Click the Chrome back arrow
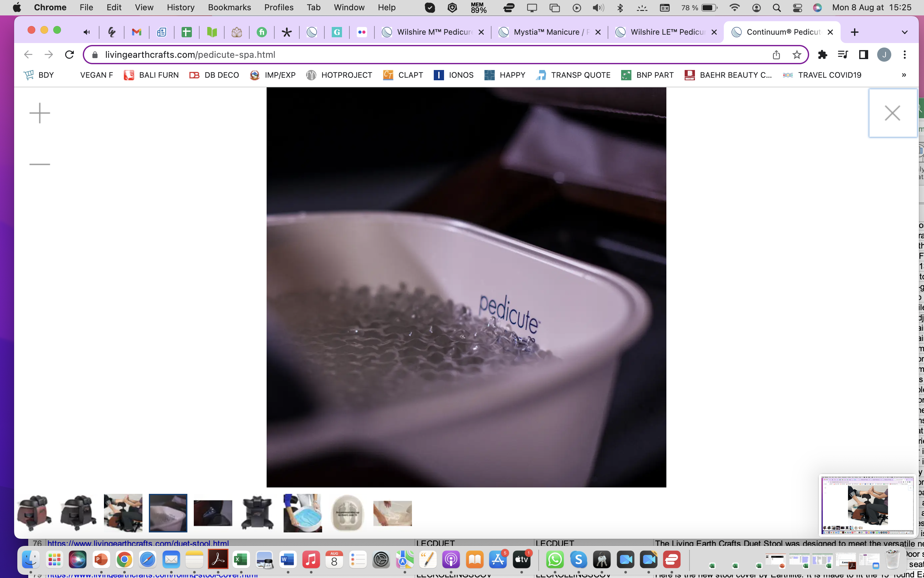Image resolution: width=924 pixels, height=578 pixels. [28, 55]
